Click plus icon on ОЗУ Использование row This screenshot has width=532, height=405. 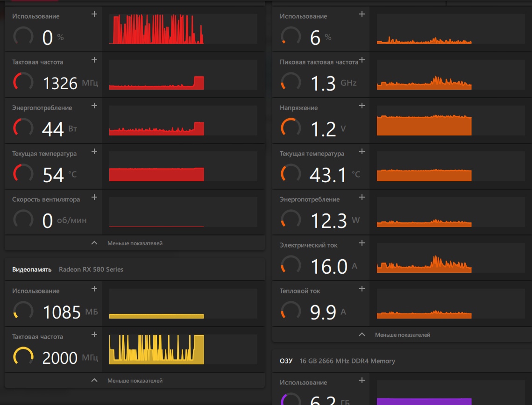362,381
